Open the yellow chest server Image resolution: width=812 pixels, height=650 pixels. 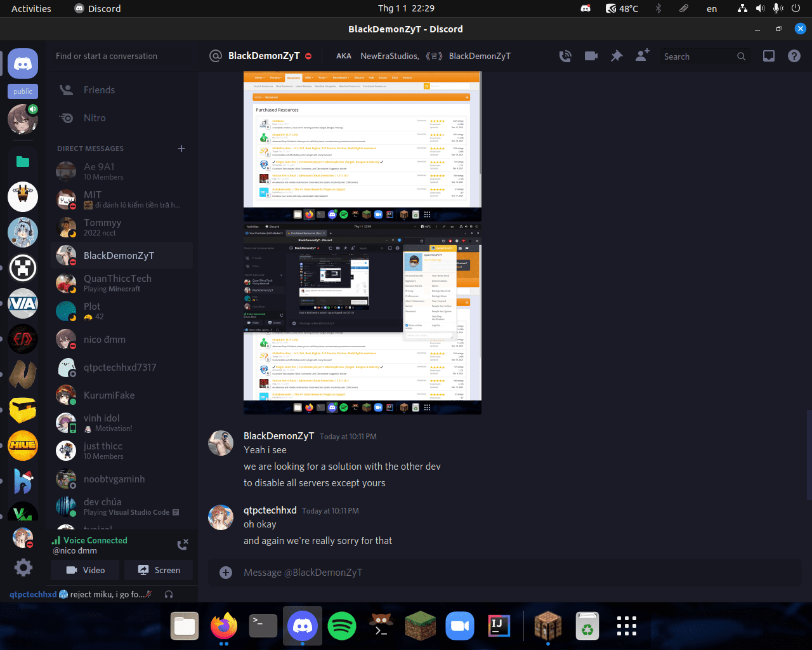point(23,410)
